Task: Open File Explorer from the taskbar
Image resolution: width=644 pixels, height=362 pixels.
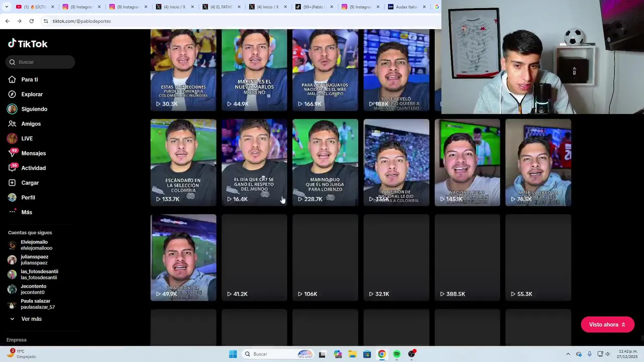Action: (x=352, y=354)
